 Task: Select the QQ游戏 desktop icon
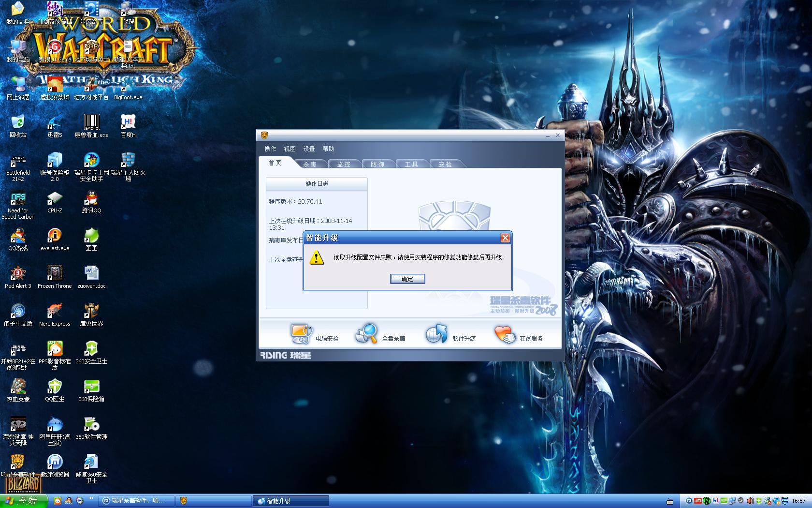tap(18, 239)
